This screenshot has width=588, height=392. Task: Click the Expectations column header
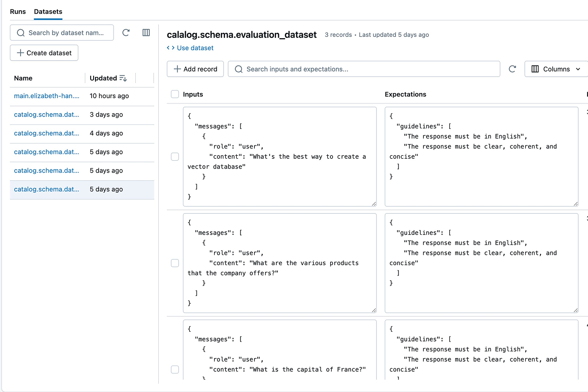pyautogui.click(x=406, y=94)
